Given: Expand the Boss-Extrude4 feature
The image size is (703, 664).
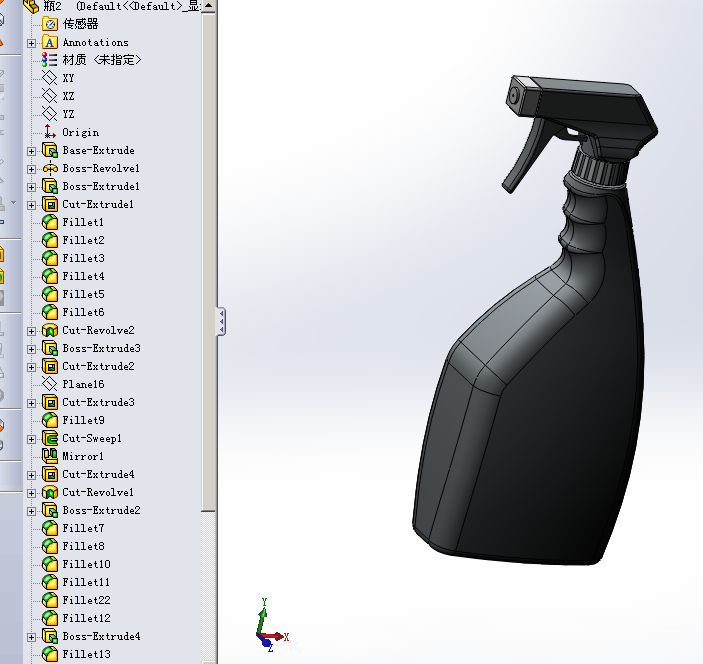Looking at the screenshot, I should click(31, 637).
